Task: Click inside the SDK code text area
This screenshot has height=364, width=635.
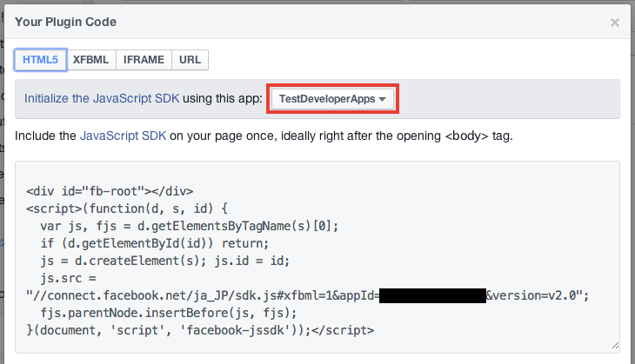Action: [x=317, y=257]
